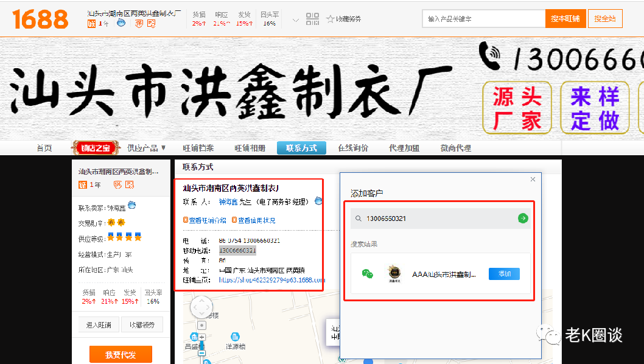Expand the header chevron next to QR code
The height and width of the screenshot is (364, 644).
point(295,19)
